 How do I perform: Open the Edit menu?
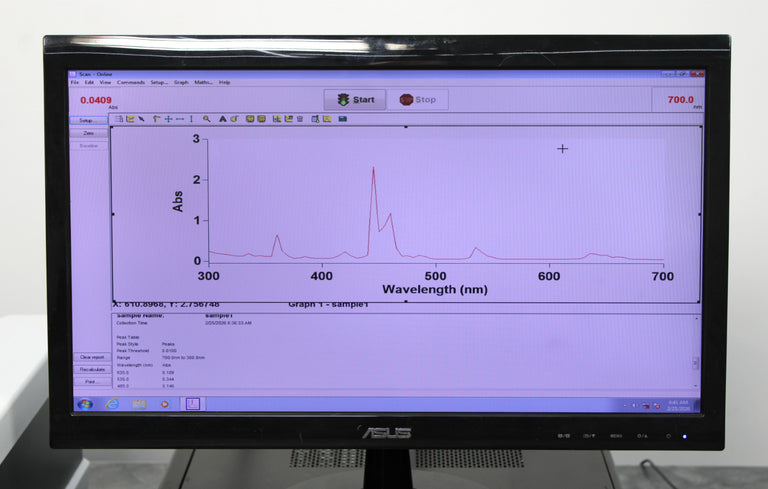pyautogui.click(x=89, y=82)
